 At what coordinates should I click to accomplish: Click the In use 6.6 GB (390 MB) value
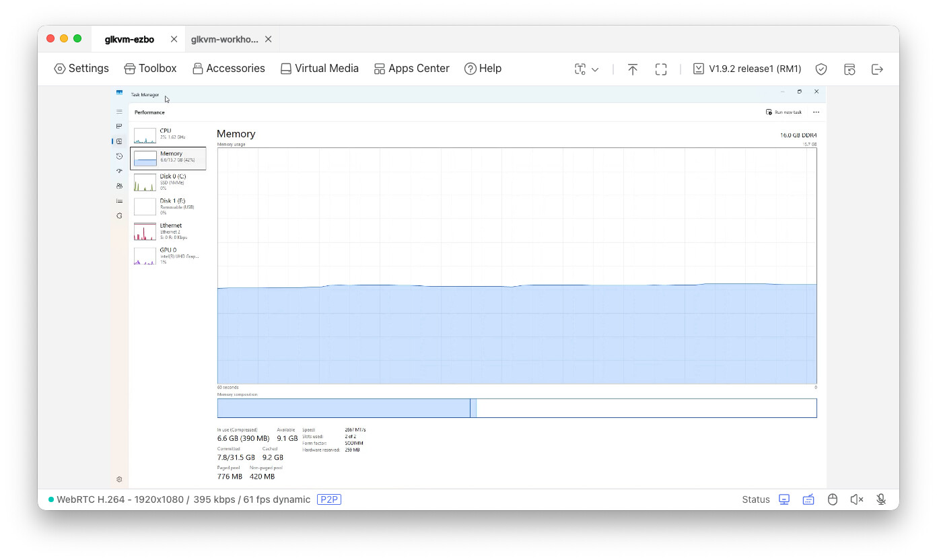pyautogui.click(x=244, y=438)
